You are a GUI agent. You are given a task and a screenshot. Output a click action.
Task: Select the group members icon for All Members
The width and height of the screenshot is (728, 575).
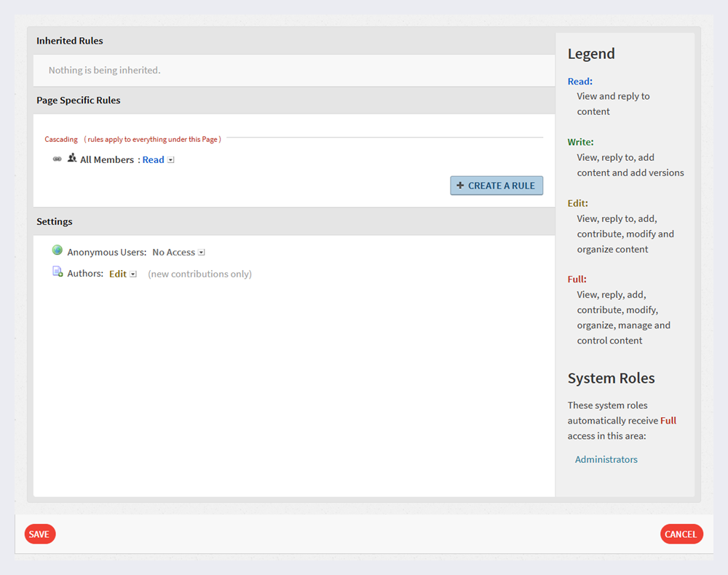[73, 158]
